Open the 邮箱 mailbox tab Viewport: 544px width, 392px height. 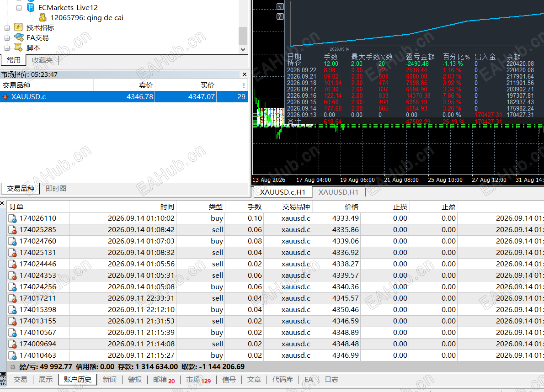tap(164, 380)
